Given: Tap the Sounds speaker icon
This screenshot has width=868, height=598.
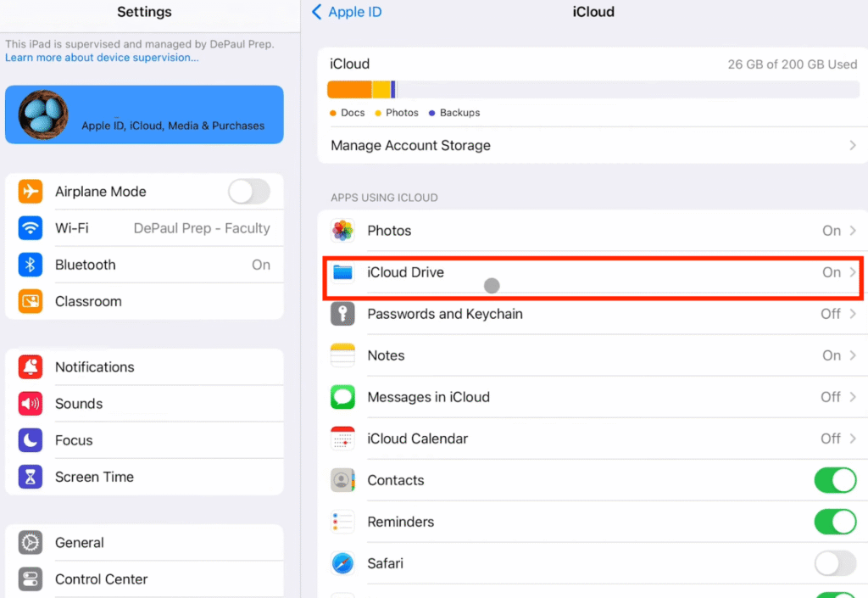Looking at the screenshot, I should click(x=31, y=404).
